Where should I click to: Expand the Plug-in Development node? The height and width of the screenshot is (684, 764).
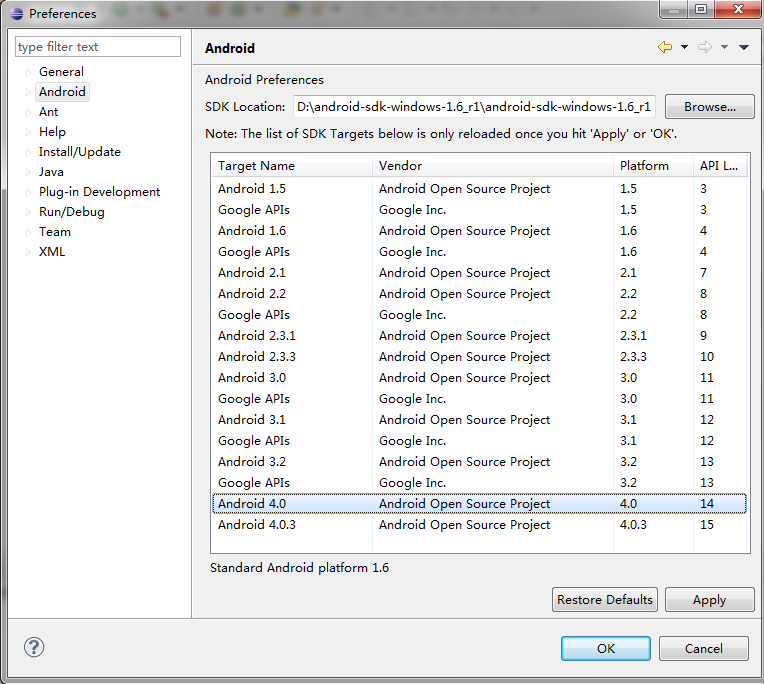(x=28, y=192)
